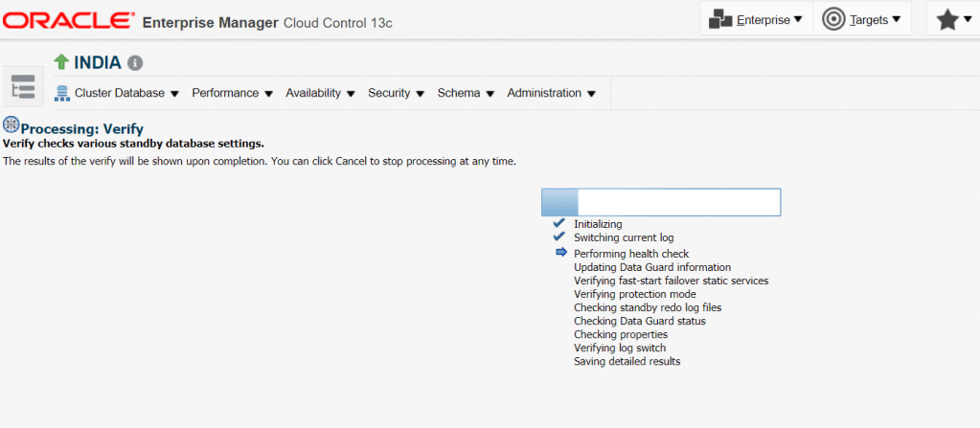Click the INDIA database title

[98, 63]
